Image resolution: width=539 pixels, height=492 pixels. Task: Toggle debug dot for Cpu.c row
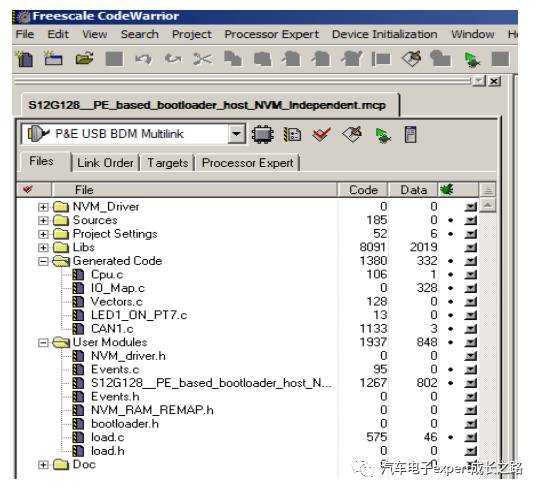coord(451,275)
